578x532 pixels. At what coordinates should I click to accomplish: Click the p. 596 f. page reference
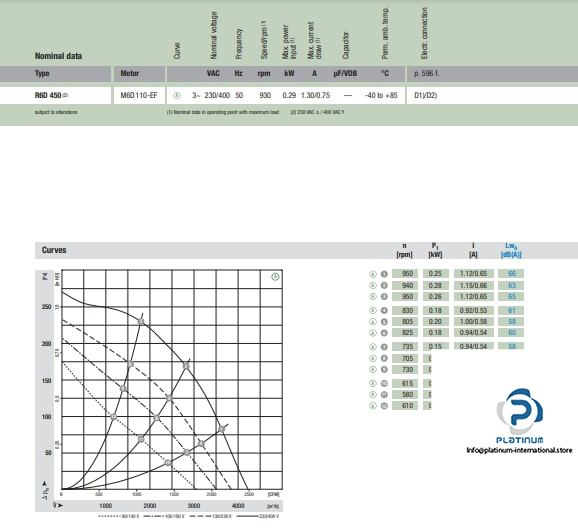(426, 73)
